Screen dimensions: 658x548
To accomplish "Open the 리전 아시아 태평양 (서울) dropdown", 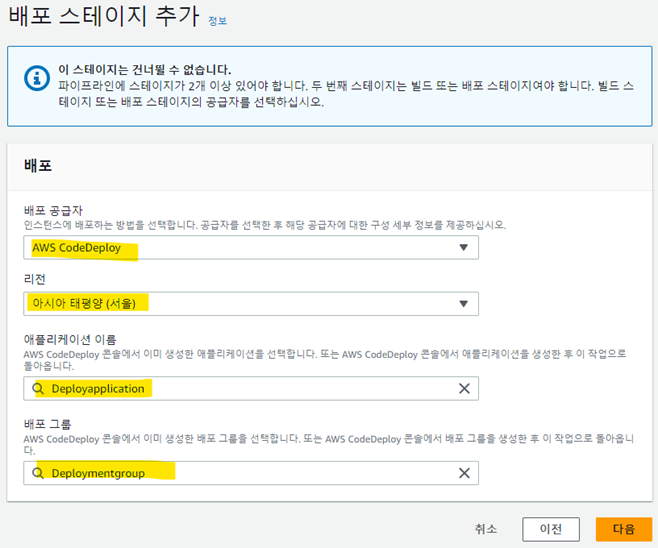I will click(251, 303).
